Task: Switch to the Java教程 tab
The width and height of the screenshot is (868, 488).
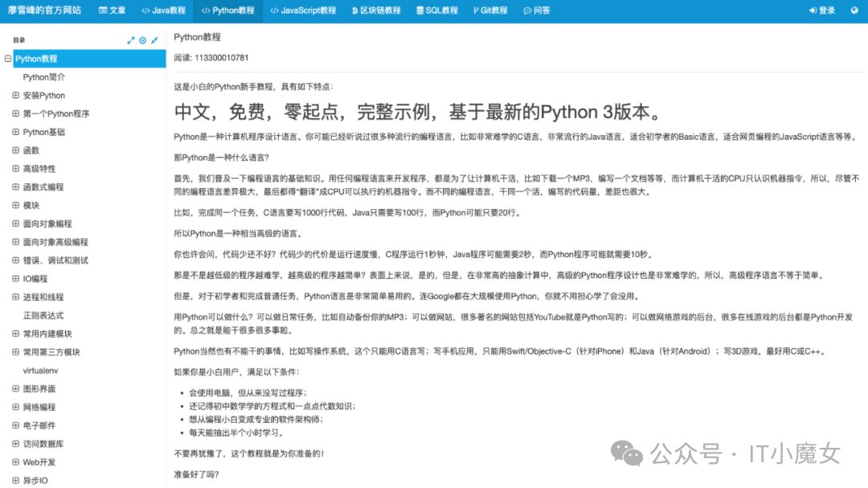Action: point(164,10)
